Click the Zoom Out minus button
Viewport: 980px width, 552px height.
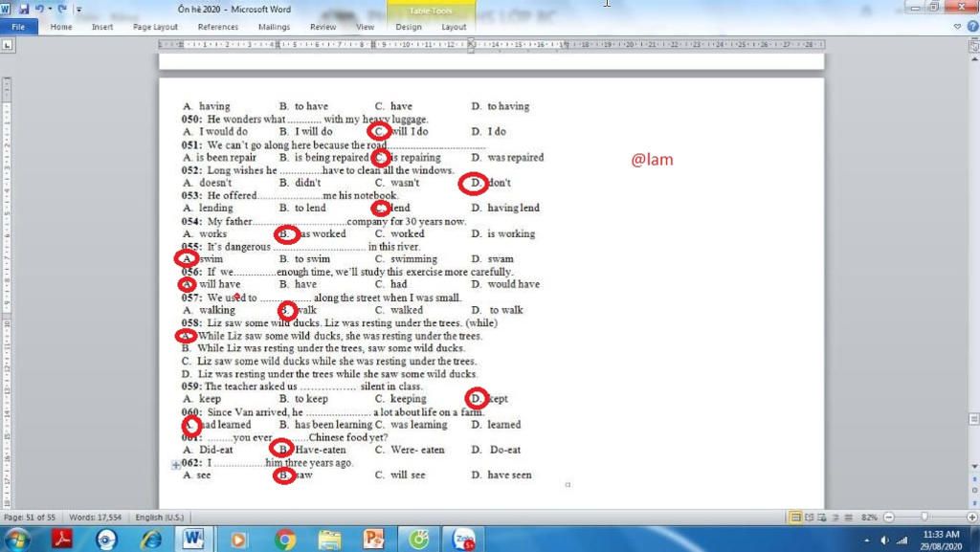pos(889,518)
